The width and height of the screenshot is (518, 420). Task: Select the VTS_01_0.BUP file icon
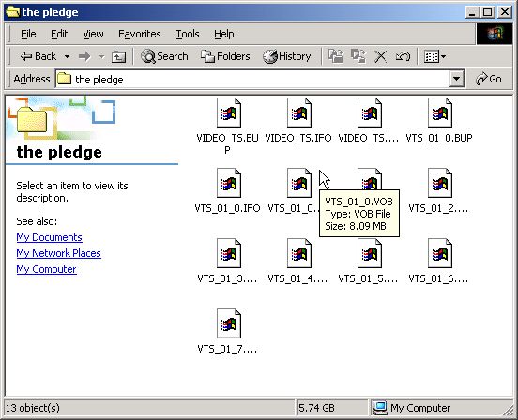click(440, 112)
